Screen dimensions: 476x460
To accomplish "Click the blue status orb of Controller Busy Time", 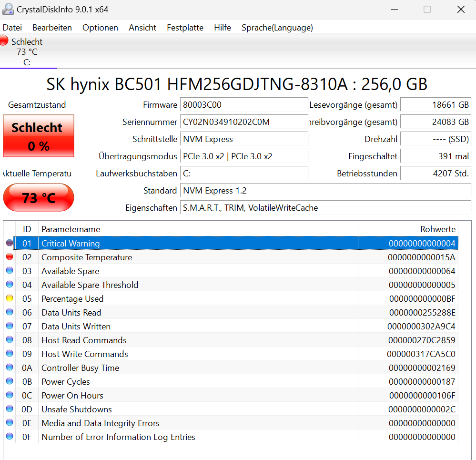I will (10, 368).
